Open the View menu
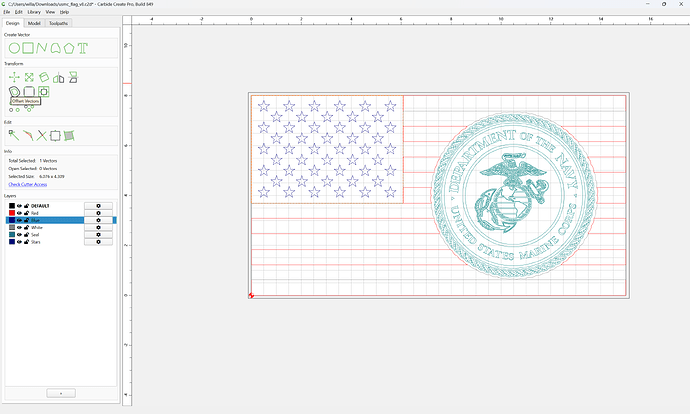690x414 pixels. [x=50, y=12]
